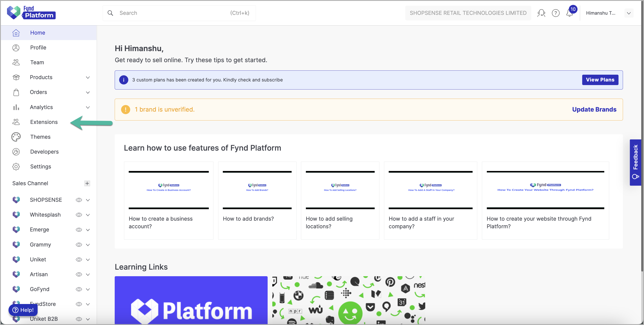Click the Analytics bar chart icon
The image size is (644, 325).
click(x=16, y=107)
